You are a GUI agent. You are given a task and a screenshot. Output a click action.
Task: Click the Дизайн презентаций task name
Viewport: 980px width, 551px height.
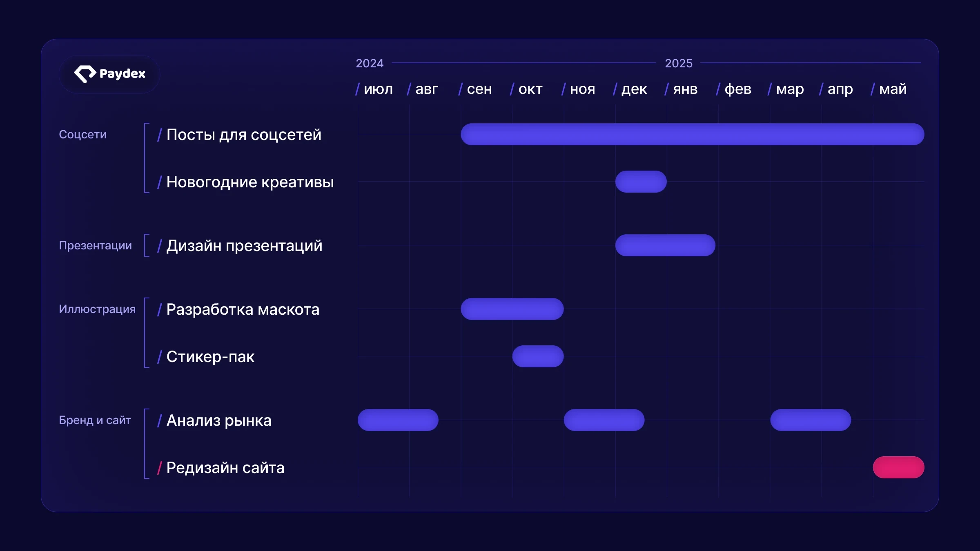[x=244, y=246]
